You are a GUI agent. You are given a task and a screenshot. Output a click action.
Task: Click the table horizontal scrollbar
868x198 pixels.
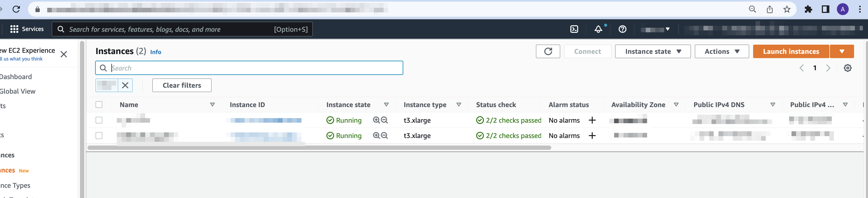tap(319, 148)
